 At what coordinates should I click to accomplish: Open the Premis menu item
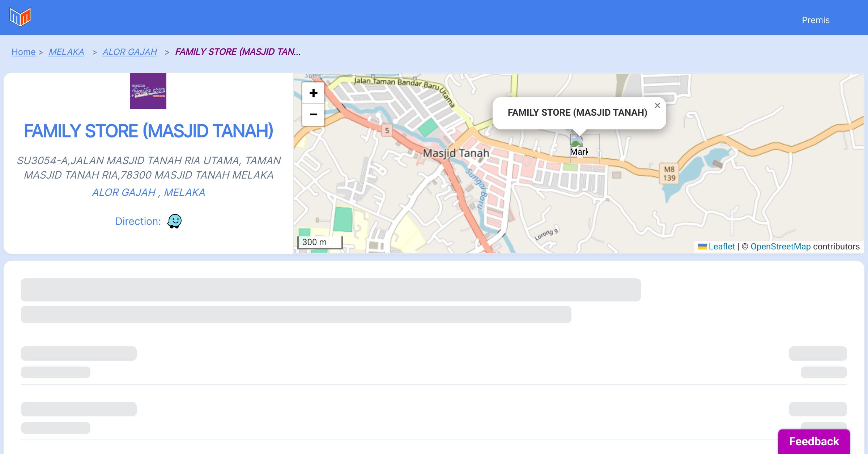pos(816,20)
